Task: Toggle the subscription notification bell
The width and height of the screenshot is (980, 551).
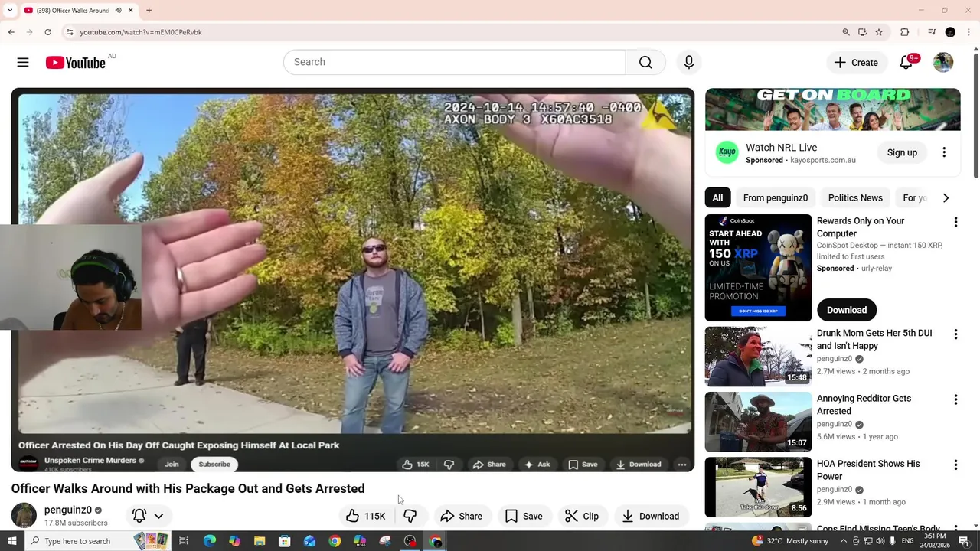Action: point(139,516)
